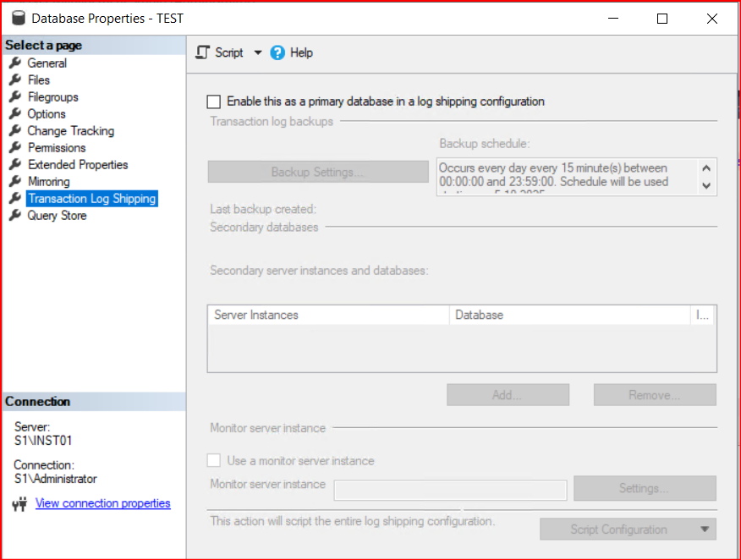741x560 pixels.
Task: Click the wrench icon next to Mirroring
Action: (14, 181)
